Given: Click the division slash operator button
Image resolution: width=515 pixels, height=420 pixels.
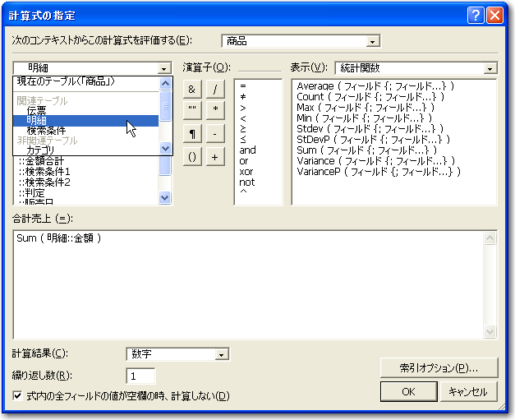Looking at the screenshot, I should (214, 89).
